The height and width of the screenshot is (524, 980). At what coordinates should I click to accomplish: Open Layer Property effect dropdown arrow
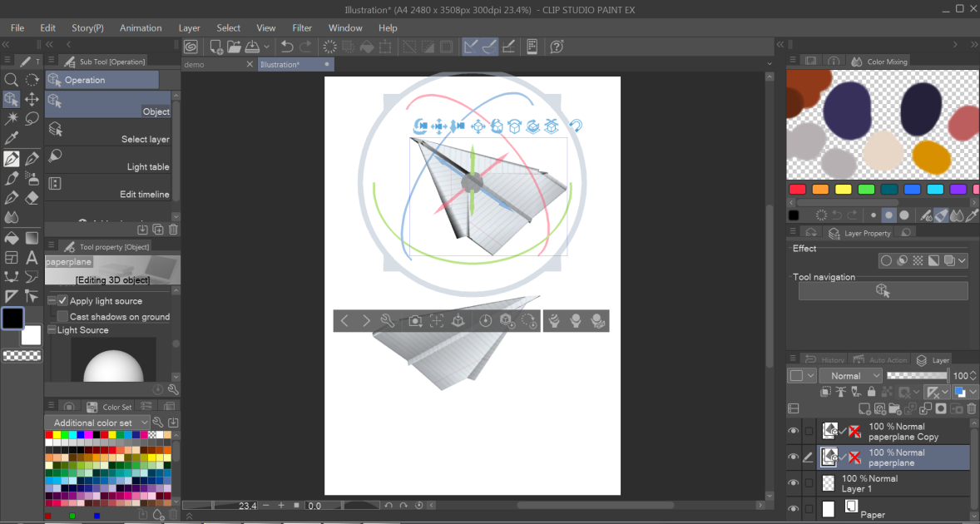click(x=962, y=260)
